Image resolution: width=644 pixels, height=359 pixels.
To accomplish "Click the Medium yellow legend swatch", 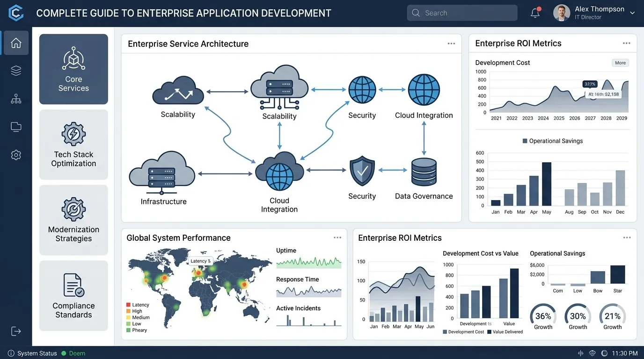I will tap(129, 317).
